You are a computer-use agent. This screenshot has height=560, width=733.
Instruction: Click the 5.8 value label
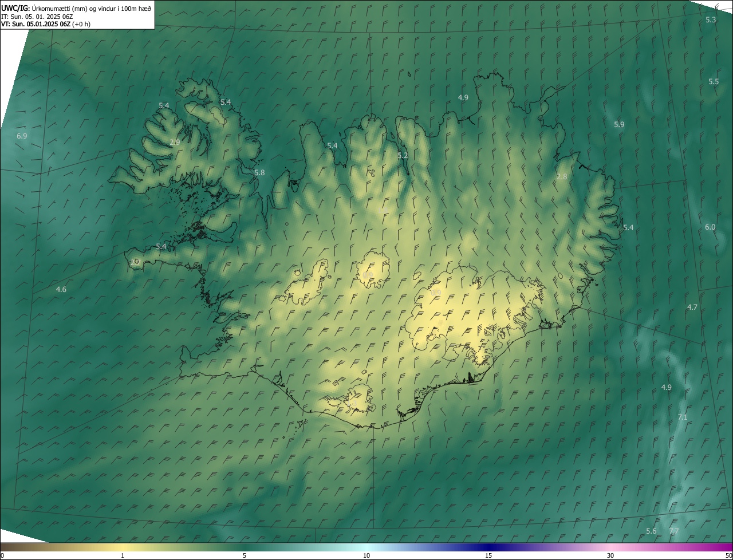click(x=259, y=172)
